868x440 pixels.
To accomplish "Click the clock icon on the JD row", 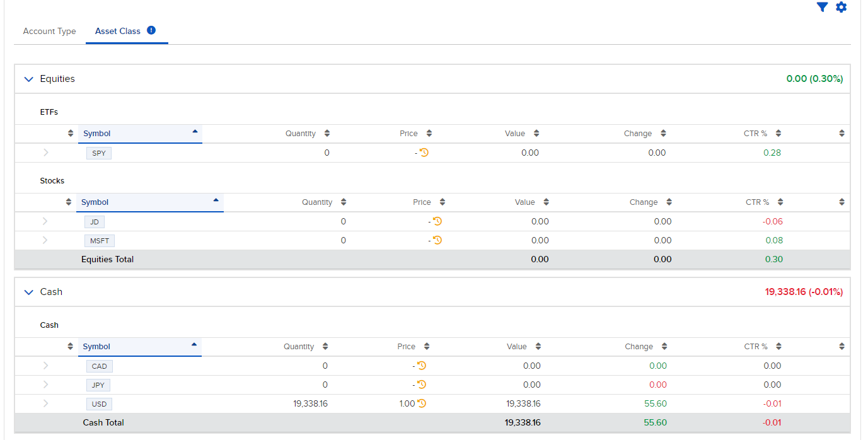I will [437, 222].
